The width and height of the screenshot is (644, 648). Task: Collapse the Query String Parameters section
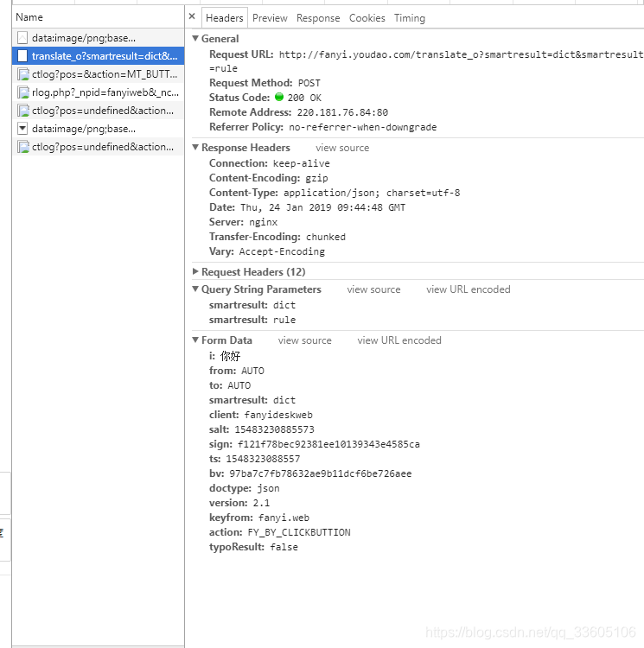(x=195, y=289)
